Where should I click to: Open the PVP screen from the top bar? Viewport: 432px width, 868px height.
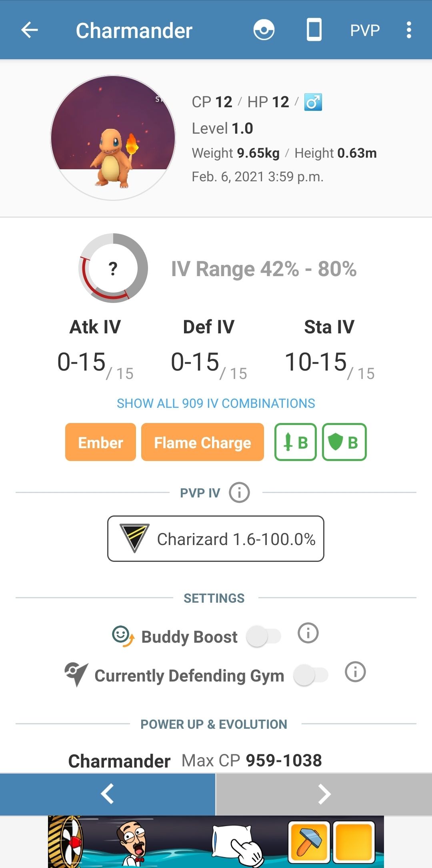point(364,30)
